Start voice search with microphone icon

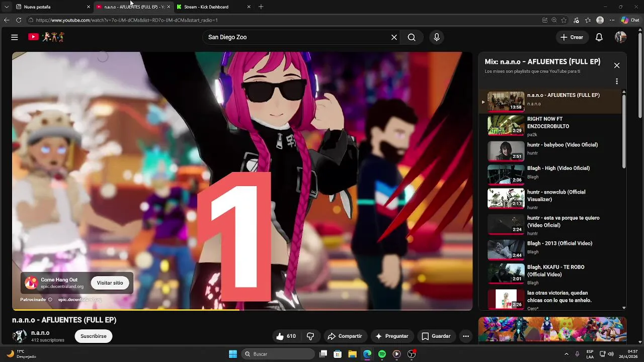[437, 37]
